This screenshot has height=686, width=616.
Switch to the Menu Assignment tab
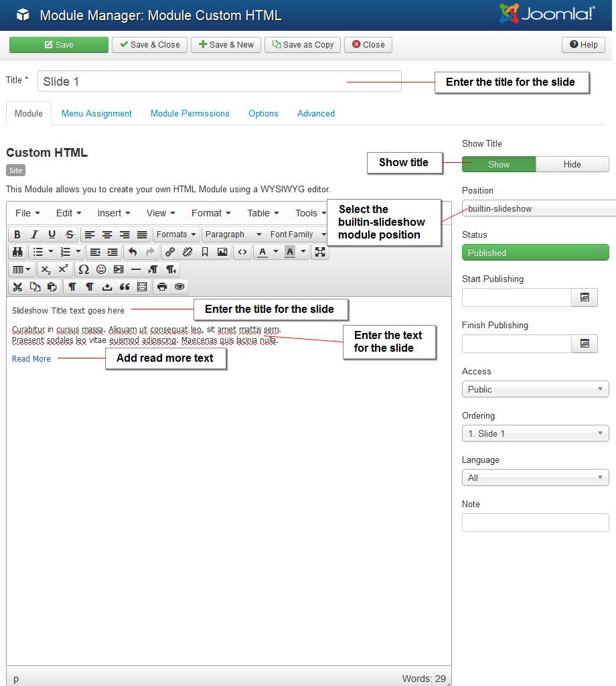(x=96, y=114)
